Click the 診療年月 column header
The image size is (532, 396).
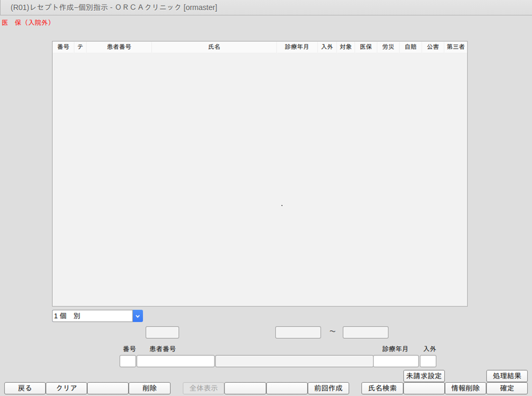pyautogui.click(x=297, y=47)
